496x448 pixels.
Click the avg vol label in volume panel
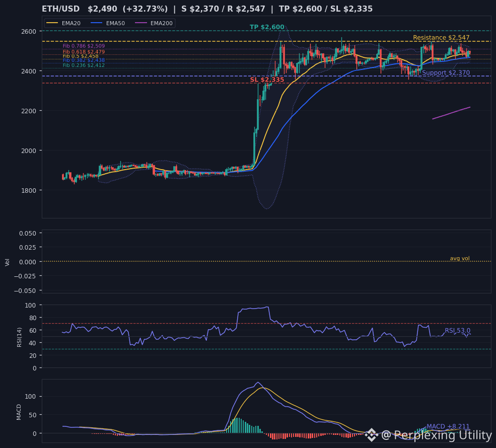click(460, 259)
